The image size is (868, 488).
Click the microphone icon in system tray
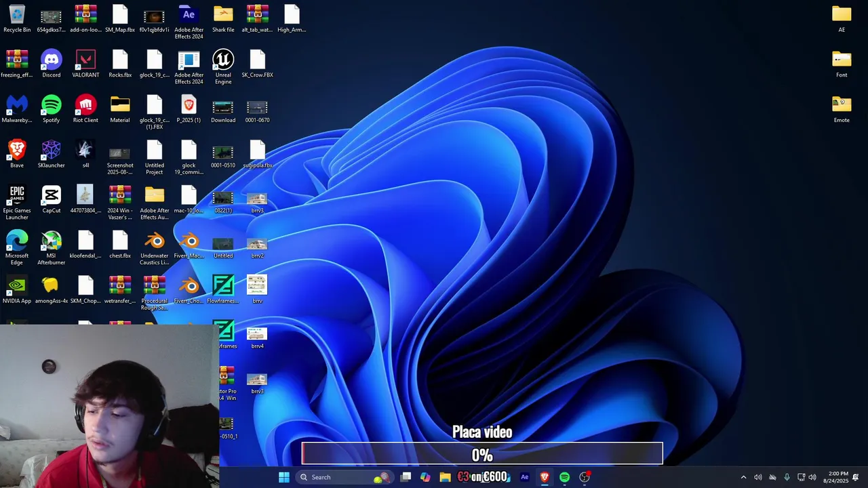click(x=787, y=477)
